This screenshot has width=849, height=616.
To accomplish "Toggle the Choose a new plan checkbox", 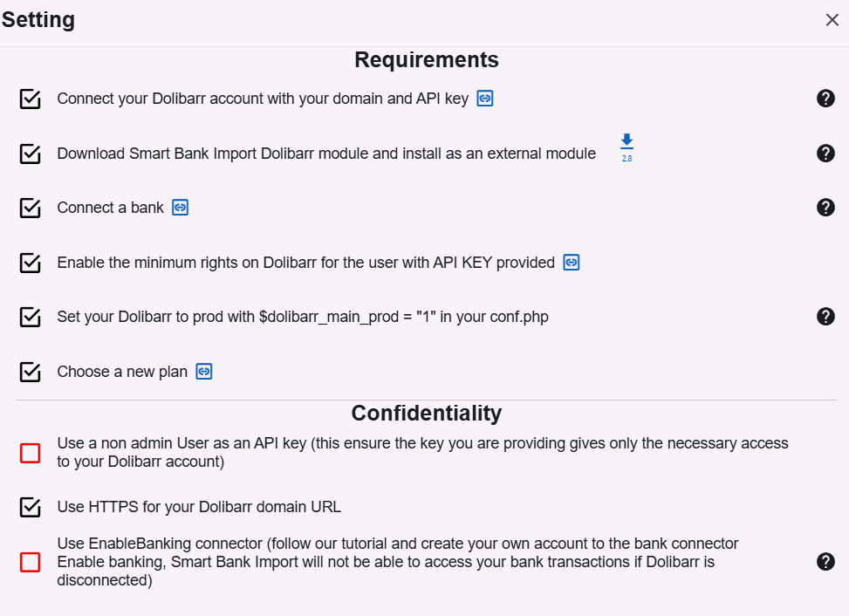I will click(31, 372).
